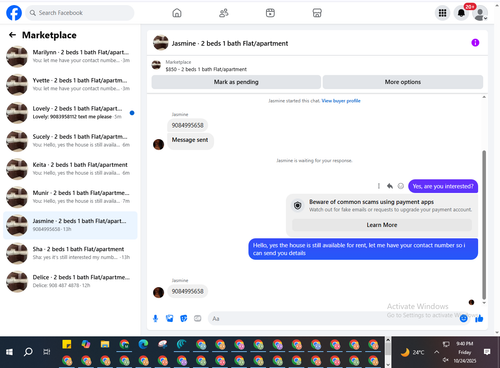The width and height of the screenshot is (500, 368).
Task: Click chat scroll up arrow
Action: 484,97
